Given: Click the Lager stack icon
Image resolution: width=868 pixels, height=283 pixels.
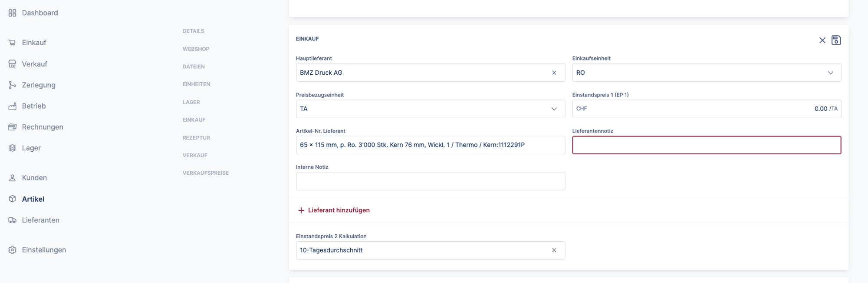Looking at the screenshot, I should pyautogui.click(x=12, y=148).
